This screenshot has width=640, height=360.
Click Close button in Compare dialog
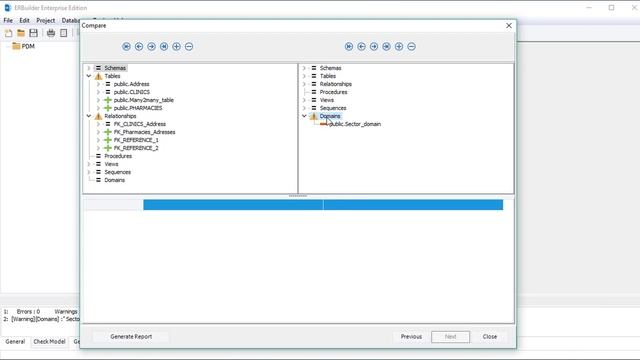490,337
